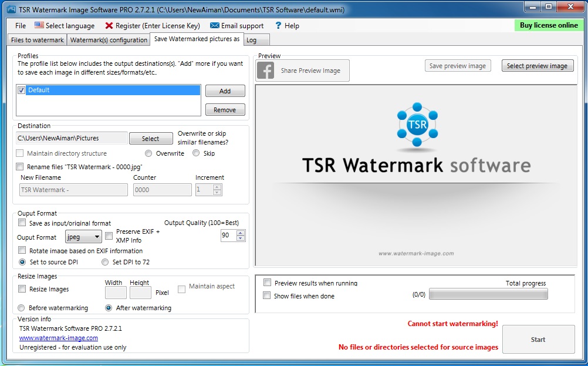Click the New Filename input field
This screenshot has height=366, width=588.
[x=73, y=190]
